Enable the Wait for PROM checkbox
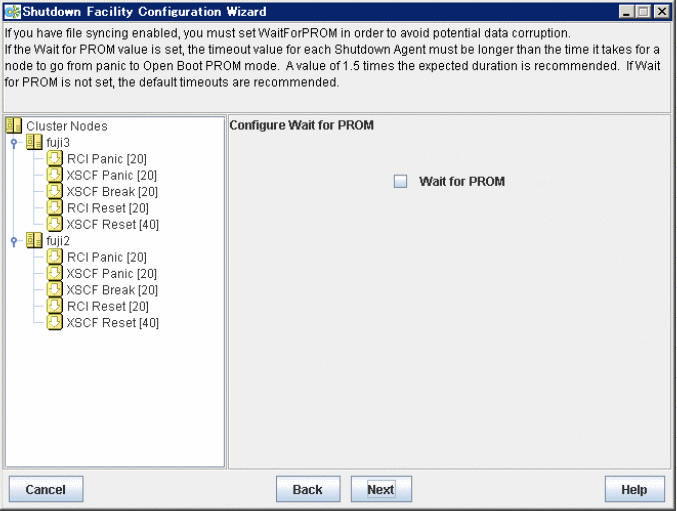 coord(400,181)
